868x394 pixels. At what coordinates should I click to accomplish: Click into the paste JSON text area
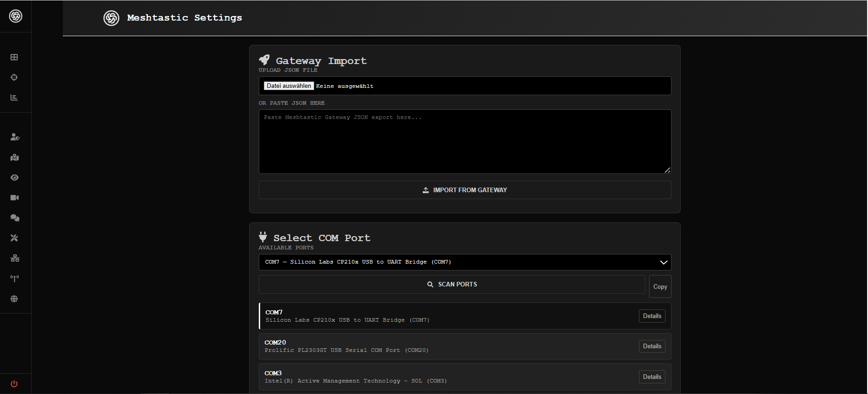464,142
